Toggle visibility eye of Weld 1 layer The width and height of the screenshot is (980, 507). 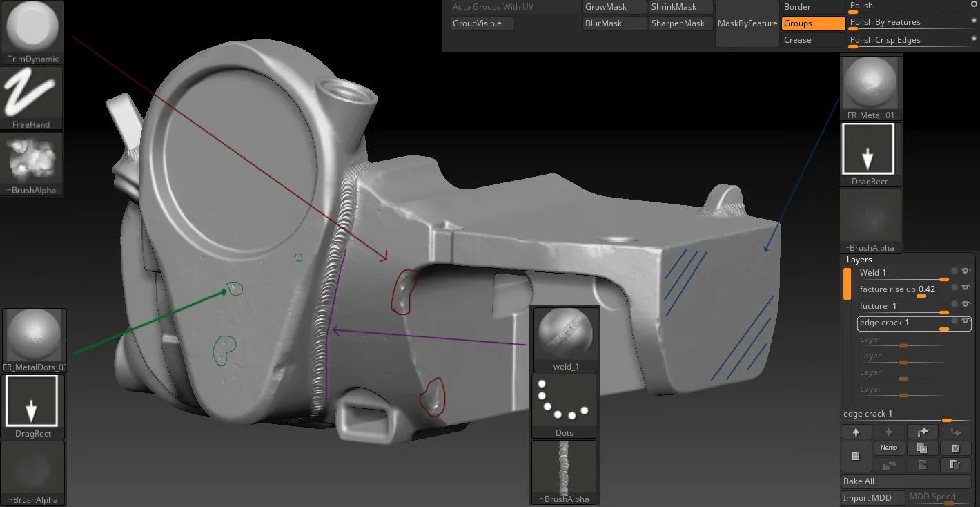(966, 271)
